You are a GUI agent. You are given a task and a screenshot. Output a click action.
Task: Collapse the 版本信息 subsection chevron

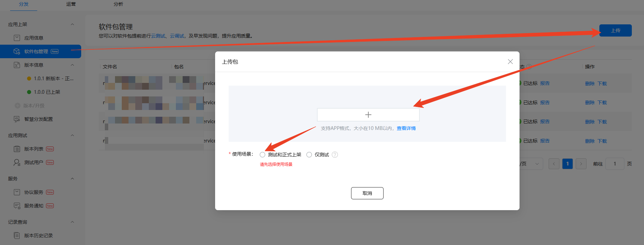pos(72,65)
